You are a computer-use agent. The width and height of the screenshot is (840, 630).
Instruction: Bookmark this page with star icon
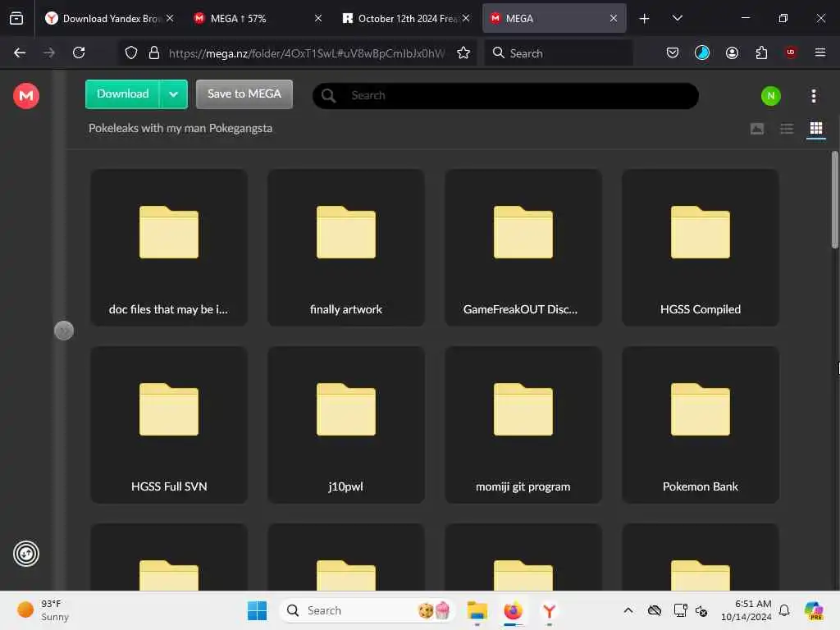click(463, 52)
